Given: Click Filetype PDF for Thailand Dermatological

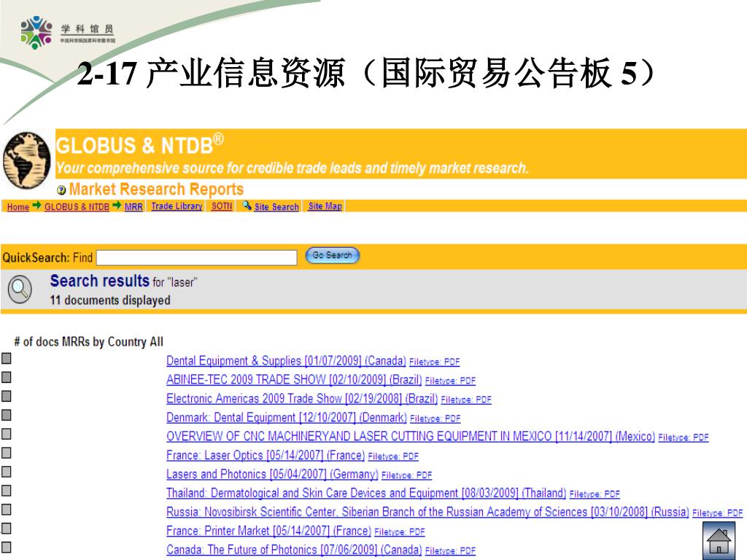Looking at the screenshot, I should (595, 494).
